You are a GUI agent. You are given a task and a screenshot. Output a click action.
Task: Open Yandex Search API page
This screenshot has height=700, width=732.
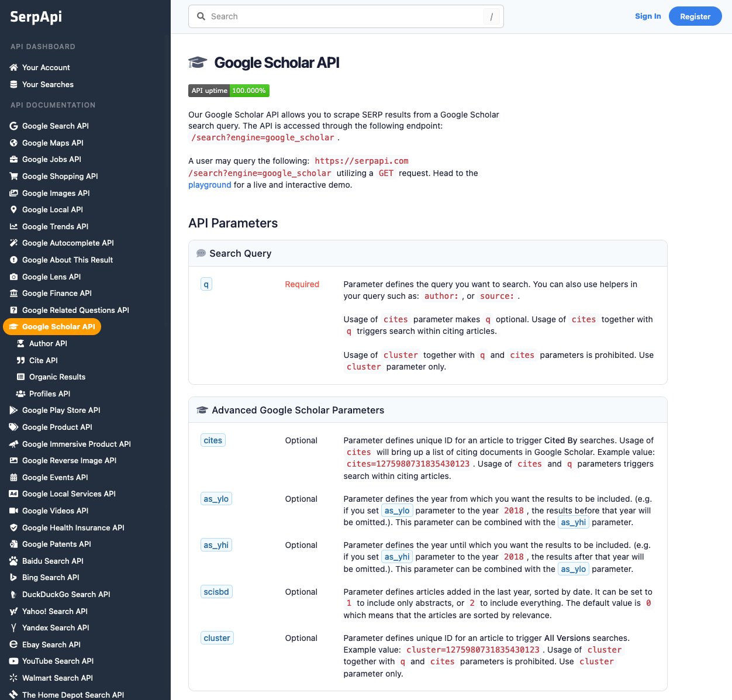coord(56,627)
